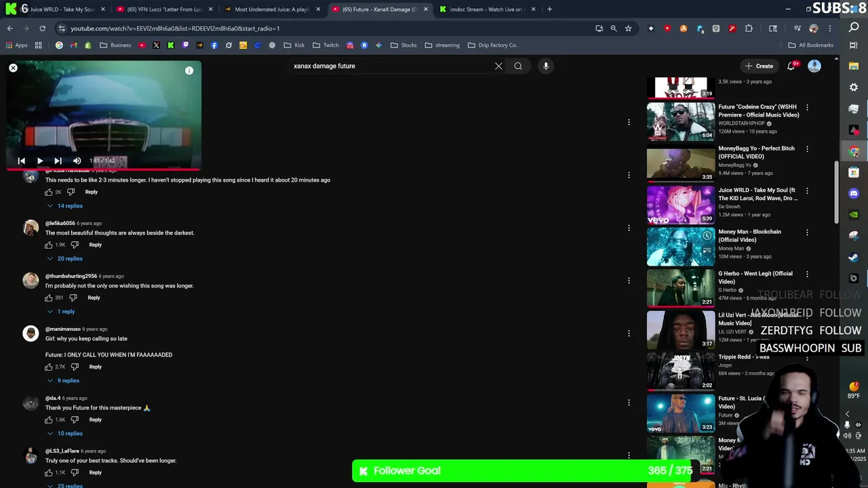The image size is (868, 488).
Task: Clear the search box text
Action: [498, 66]
